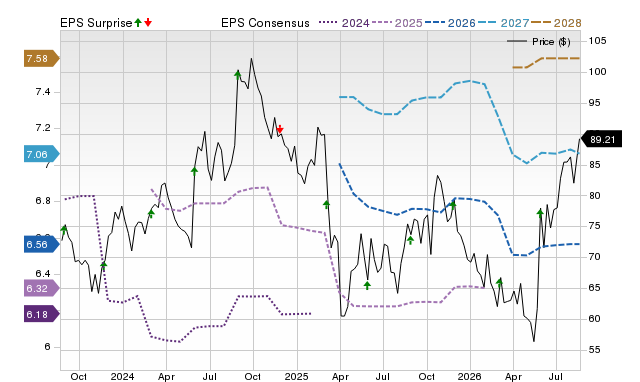640x382 pixels.
Task: Click the 89.21 current price tag
Action: (601, 140)
